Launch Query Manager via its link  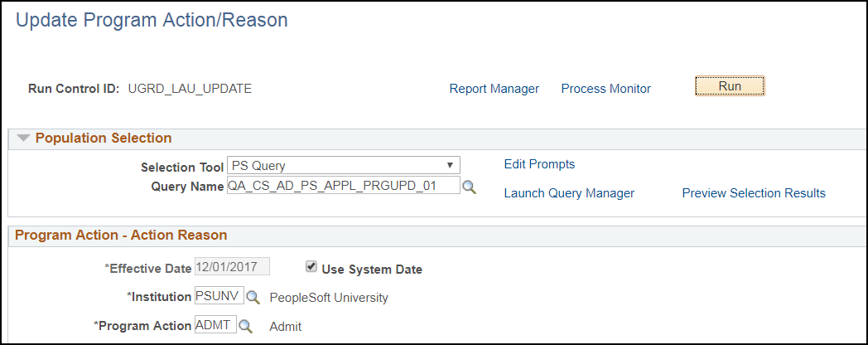[569, 193]
